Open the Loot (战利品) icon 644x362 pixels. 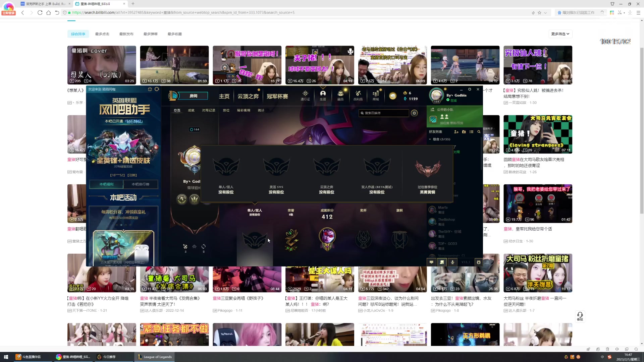tap(358, 95)
